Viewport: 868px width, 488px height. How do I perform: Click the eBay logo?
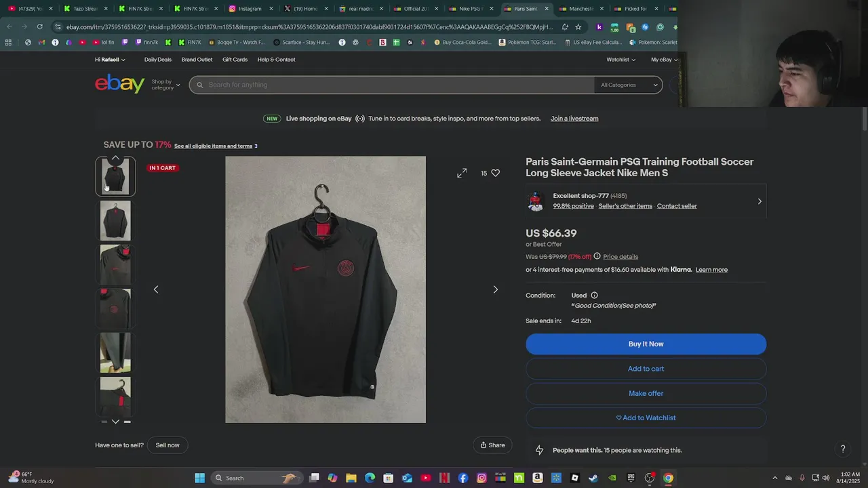click(x=120, y=84)
